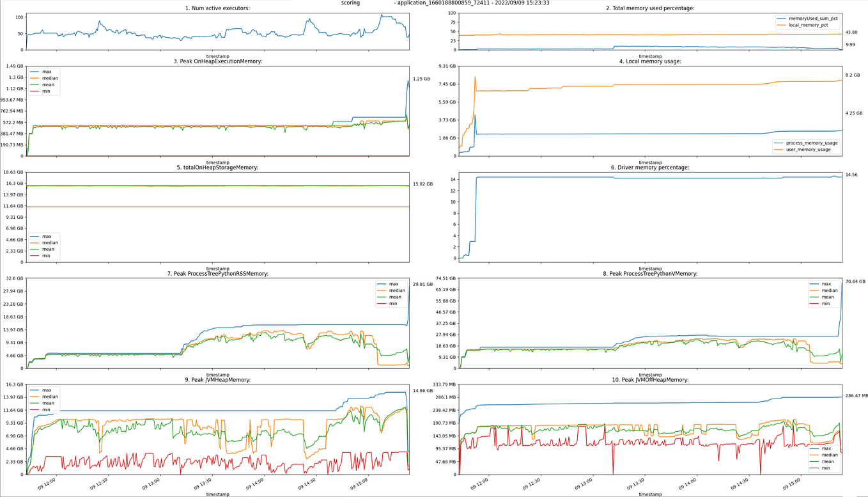868x497 pixels.
Task: Toggle "memoryUsed_sum_pct" in Total memory used legend
Action: 813,19
